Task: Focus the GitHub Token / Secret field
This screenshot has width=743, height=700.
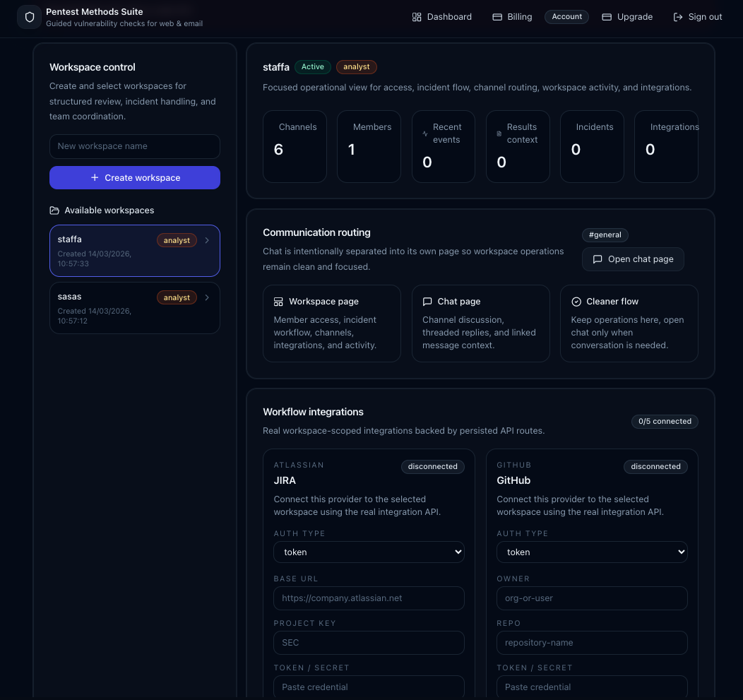Action: (592, 687)
